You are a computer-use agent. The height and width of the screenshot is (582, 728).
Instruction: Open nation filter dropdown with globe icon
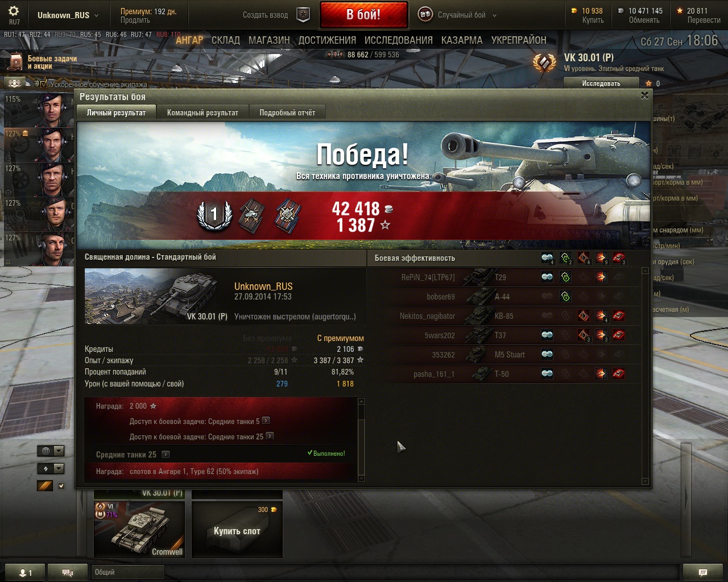coord(51,451)
